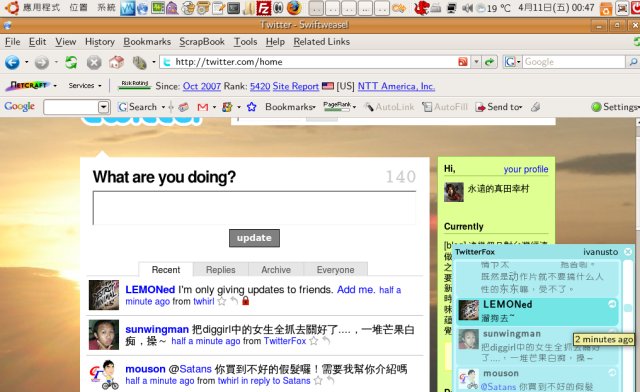Click the Forward navigation arrow
Viewport: 640px width, 392px height.
(41, 62)
